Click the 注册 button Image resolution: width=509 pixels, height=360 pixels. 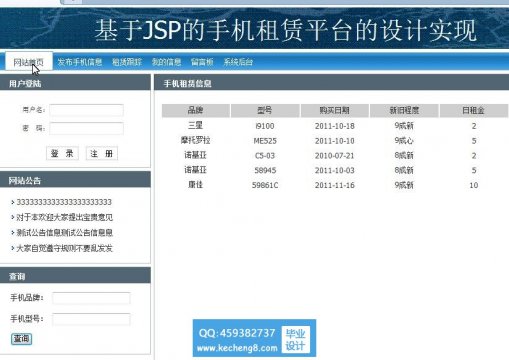pos(102,153)
